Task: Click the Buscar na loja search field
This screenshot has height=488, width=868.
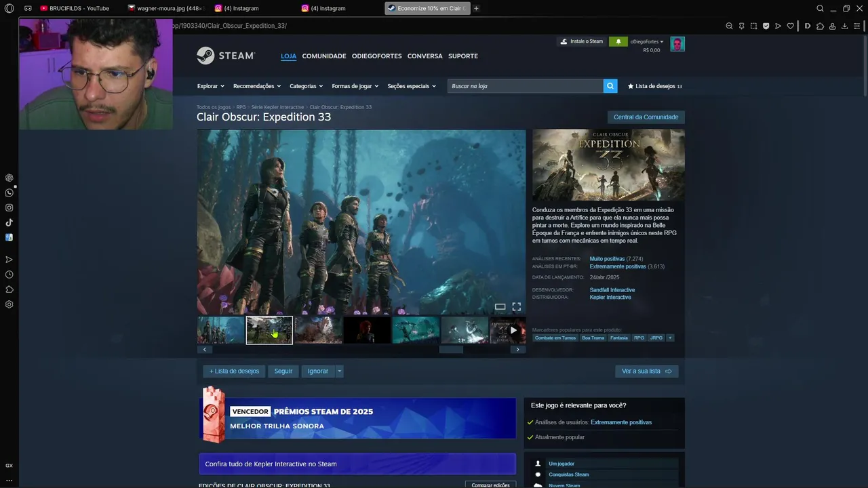Action: point(526,86)
